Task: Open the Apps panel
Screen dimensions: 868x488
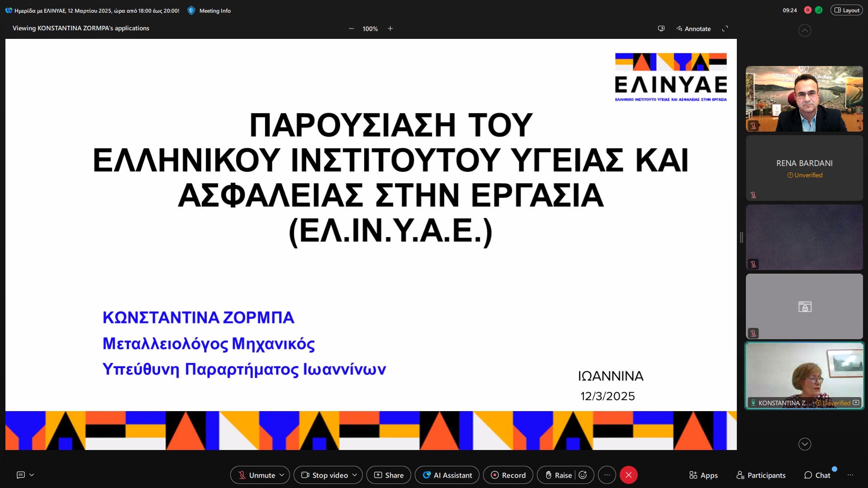Action: (x=703, y=475)
